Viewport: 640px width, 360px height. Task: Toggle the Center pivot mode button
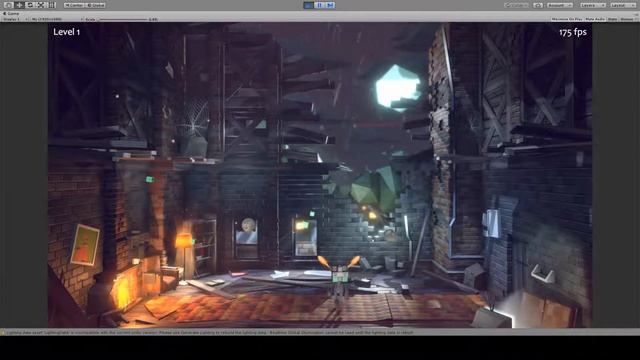coord(74,5)
